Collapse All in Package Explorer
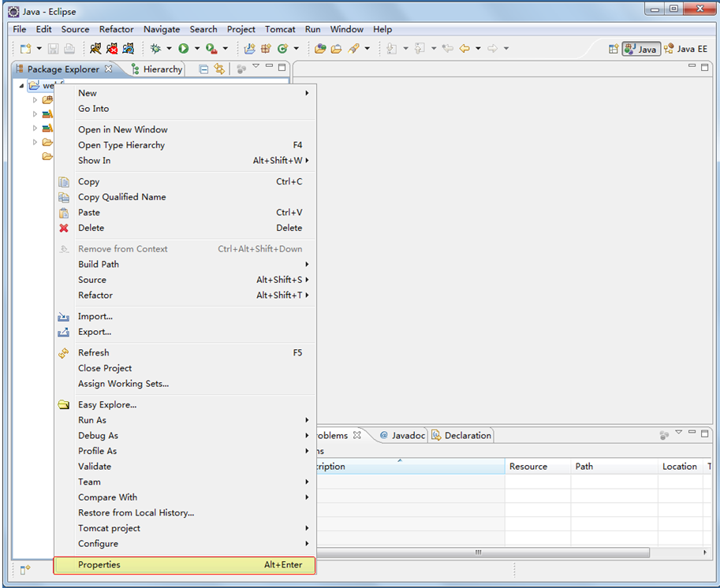This screenshot has width=720, height=588. [204, 69]
